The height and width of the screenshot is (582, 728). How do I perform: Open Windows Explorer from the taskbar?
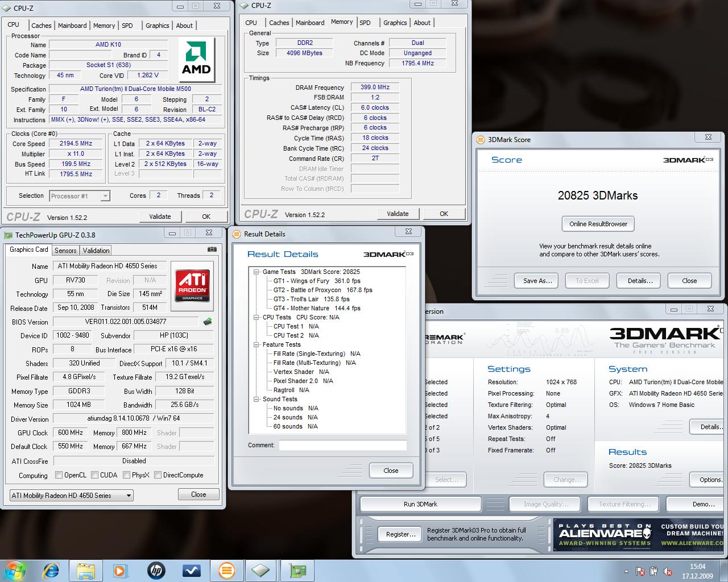86,570
